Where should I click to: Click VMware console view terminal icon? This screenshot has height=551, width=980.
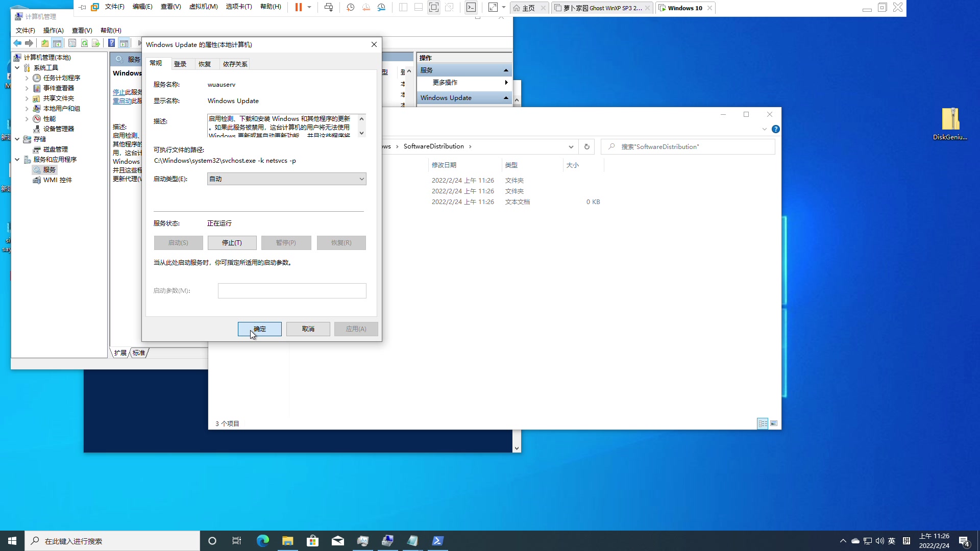[471, 7]
